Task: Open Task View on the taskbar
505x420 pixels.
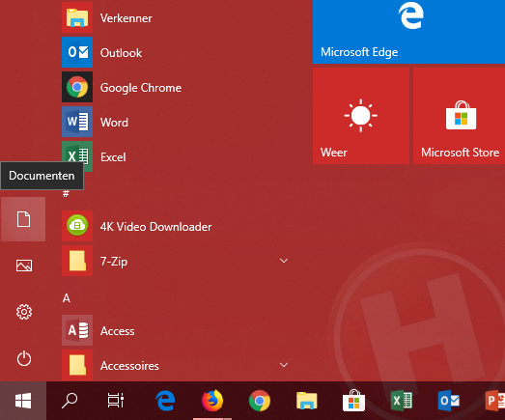Action: coord(116,401)
